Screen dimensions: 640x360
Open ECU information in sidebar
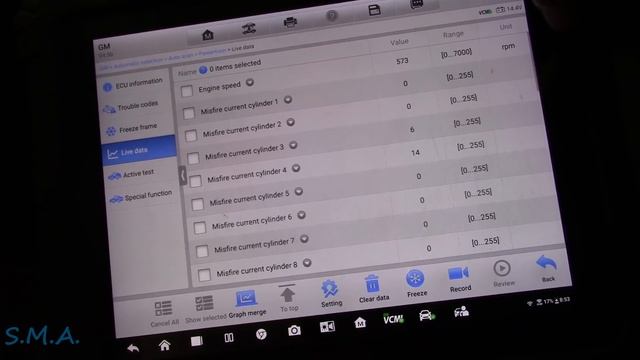click(x=134, y=84)
